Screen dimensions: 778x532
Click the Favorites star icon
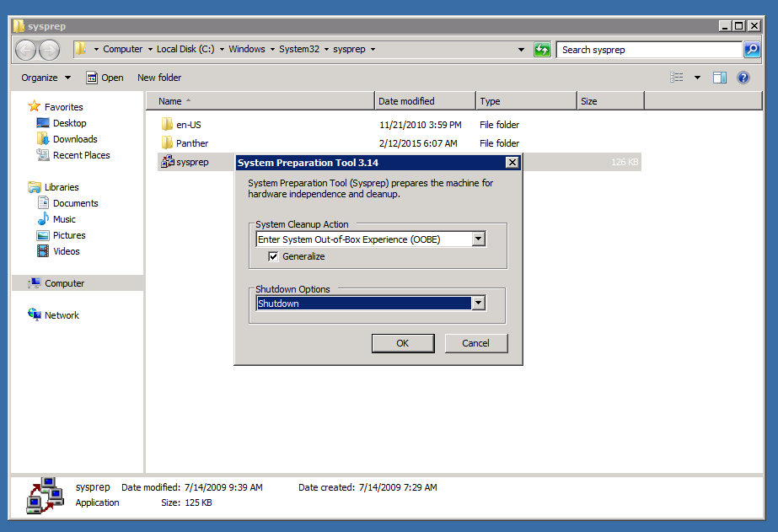[x=35, y=106]
